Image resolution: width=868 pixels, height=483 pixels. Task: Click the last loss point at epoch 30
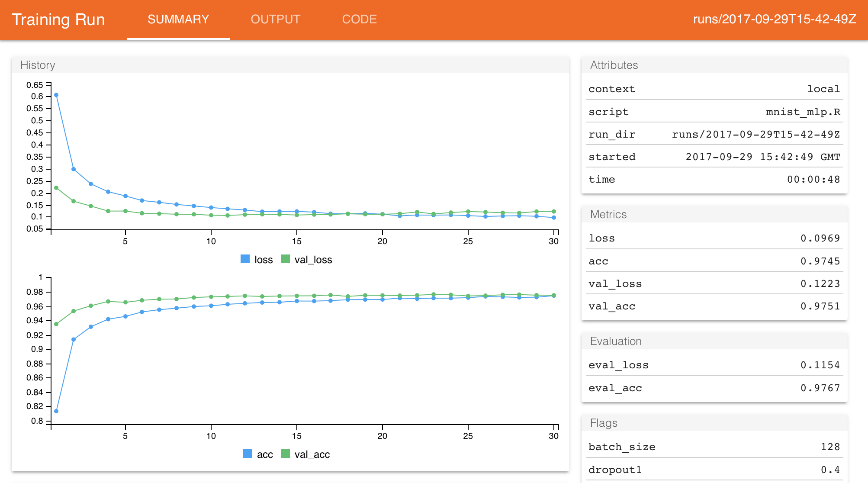[554, 218]
